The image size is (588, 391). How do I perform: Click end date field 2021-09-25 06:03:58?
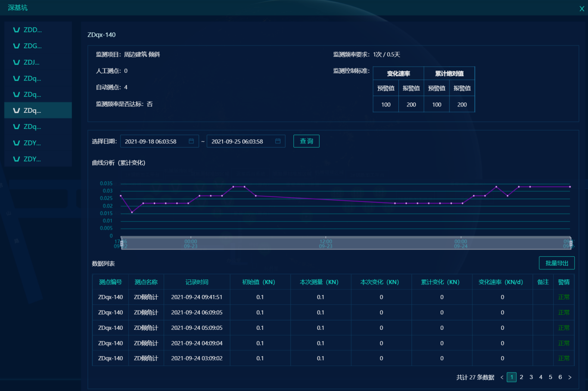click(246, 141)
